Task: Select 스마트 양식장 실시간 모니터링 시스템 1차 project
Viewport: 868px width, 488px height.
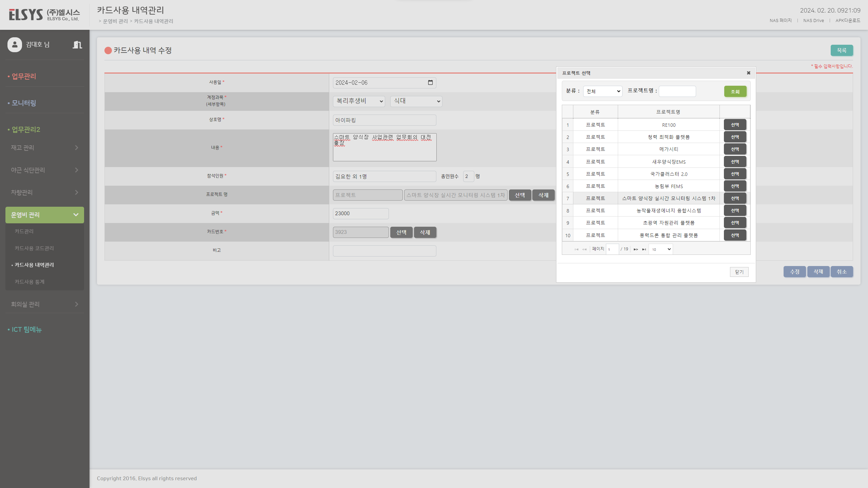Action: point(735,198)
